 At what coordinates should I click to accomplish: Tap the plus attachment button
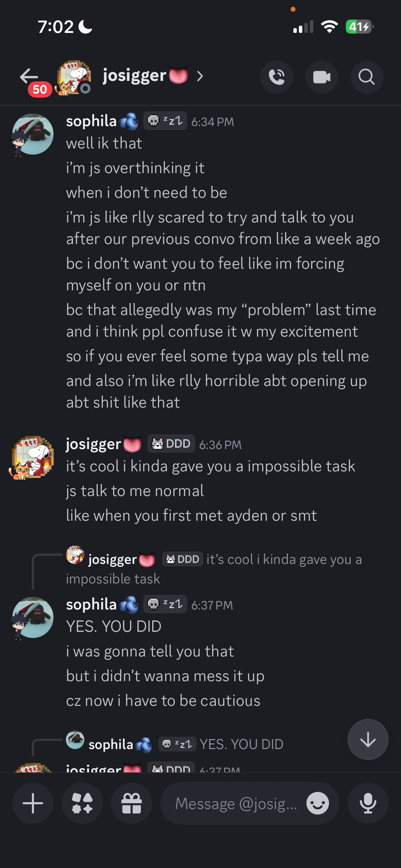pos(33,803)
